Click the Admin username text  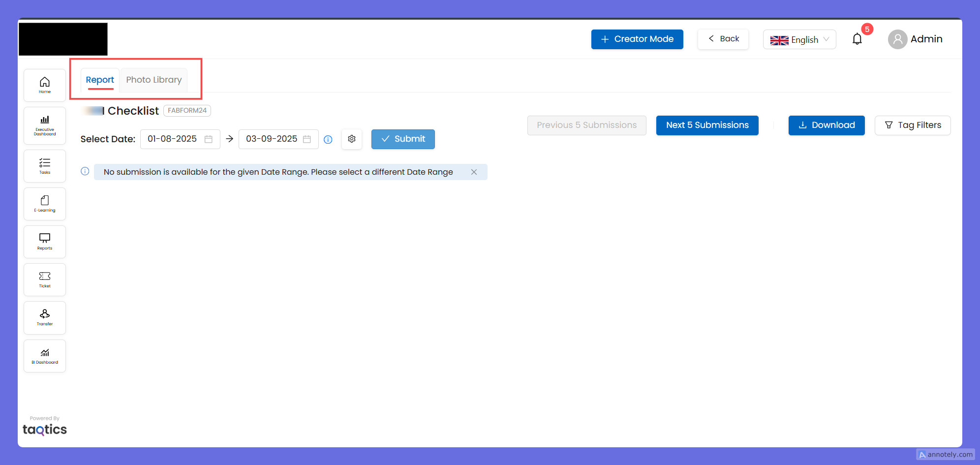(x=926, y=39)
